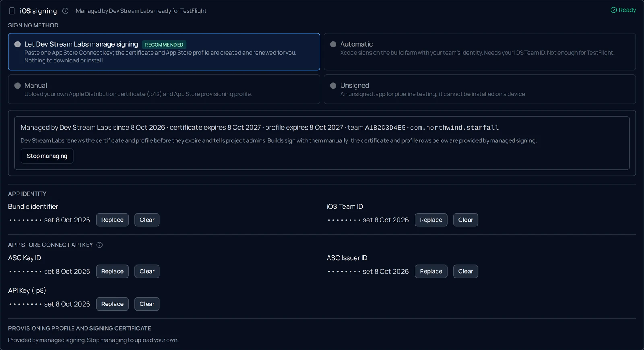Click the ASC Key ID label
Screen dimensions: 644x350
[25, 258]
